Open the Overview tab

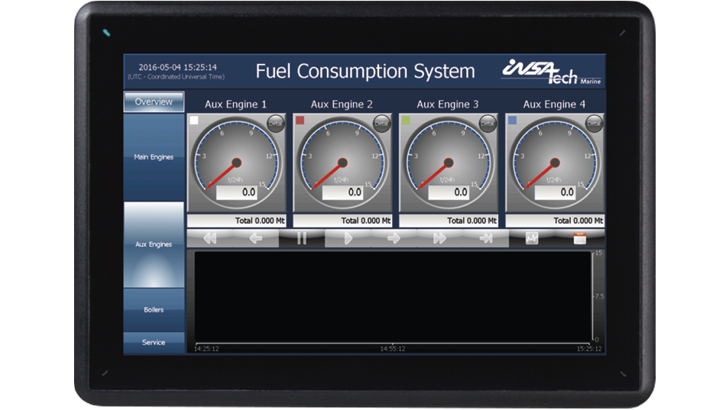click(154, 102)
